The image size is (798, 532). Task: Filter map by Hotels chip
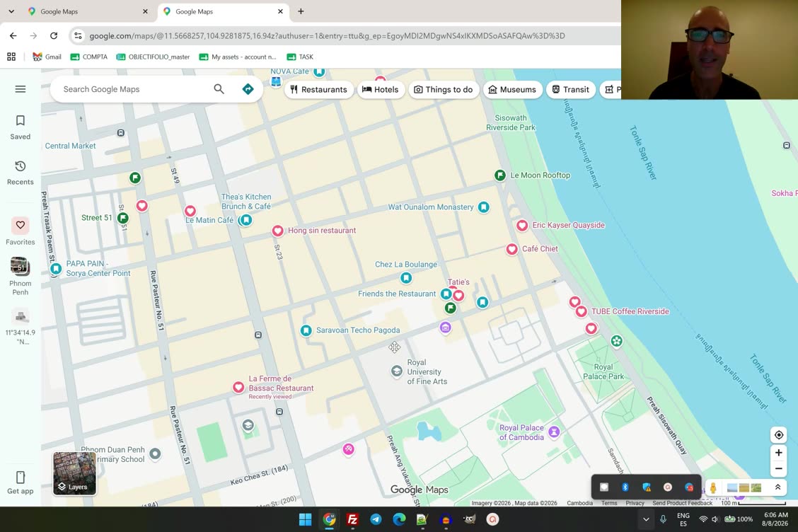380,90
